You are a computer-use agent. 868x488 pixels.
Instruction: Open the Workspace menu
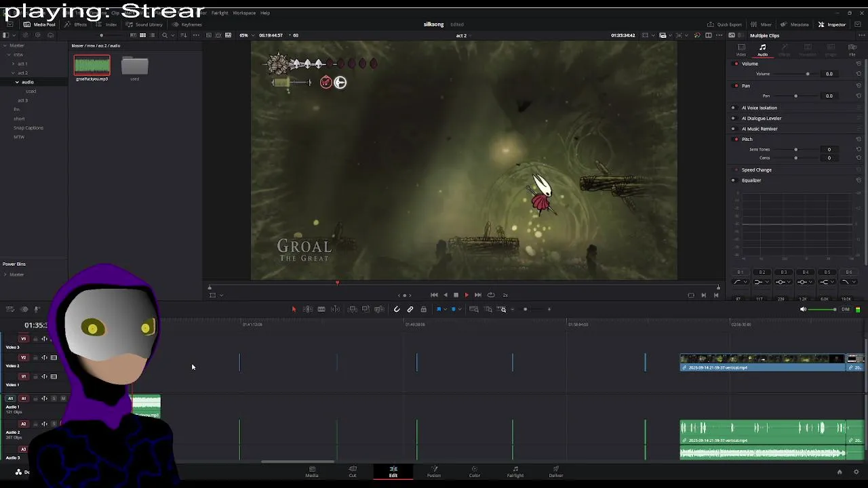tap(244, 13)
